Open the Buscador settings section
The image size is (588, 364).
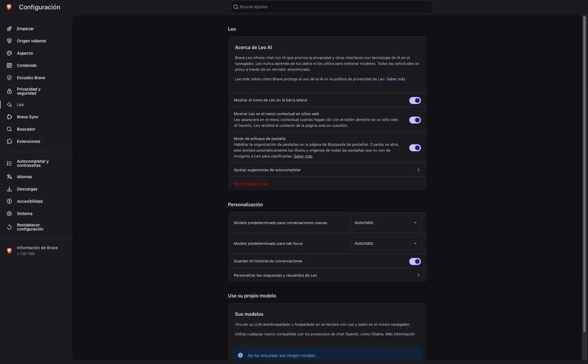point(26,129)
